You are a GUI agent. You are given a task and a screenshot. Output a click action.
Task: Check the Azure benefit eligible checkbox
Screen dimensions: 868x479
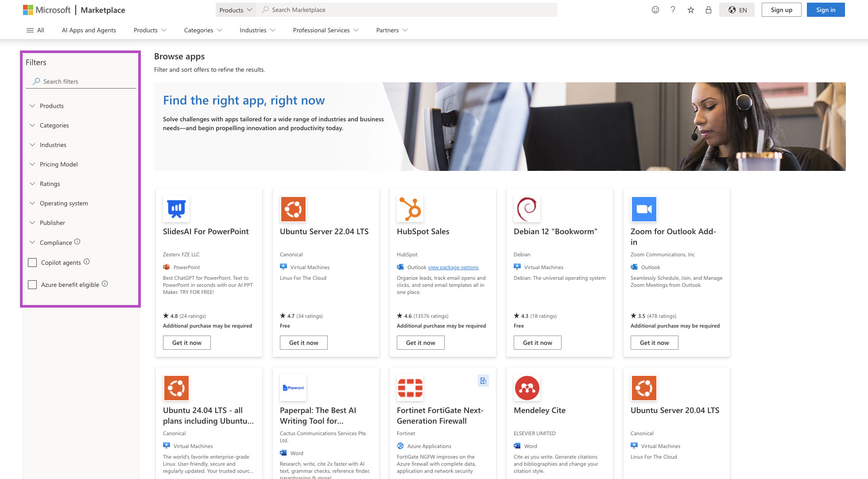[32, 285]
